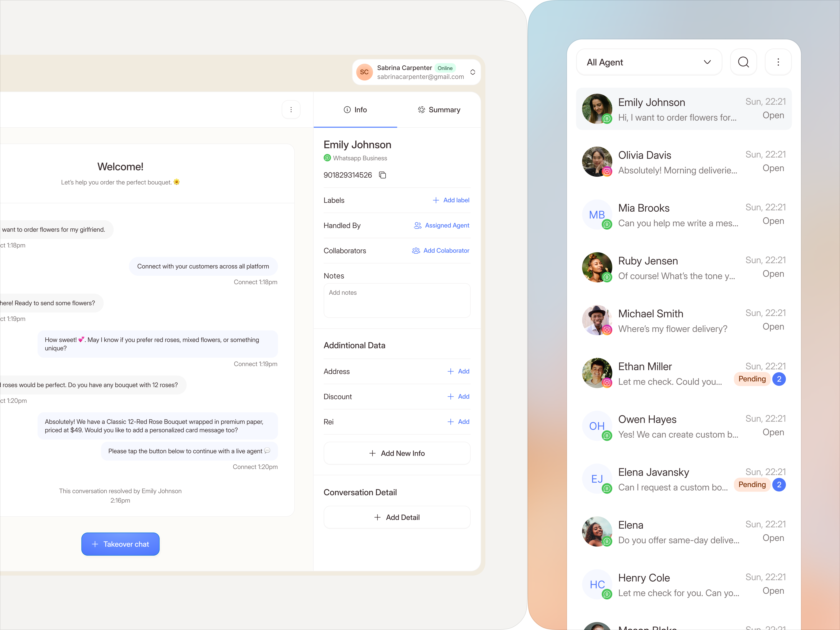Screen dimensions: 840x630
Task: Click the Info tab in the contact panel
Action: [x=355, y=110]
